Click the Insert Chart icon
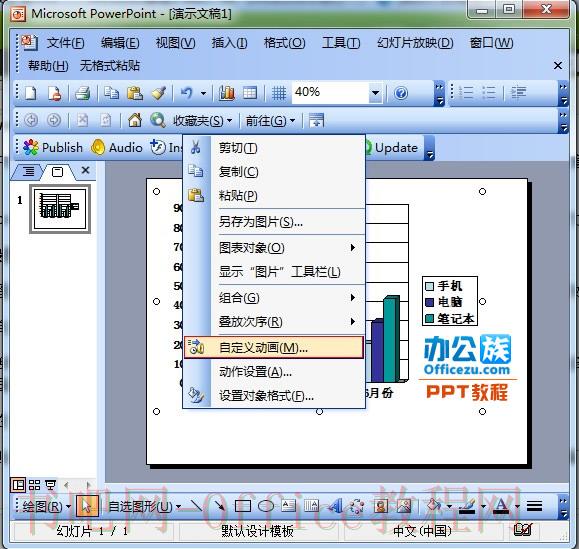The width and height of the screenshot is (579, 549). 226,93
